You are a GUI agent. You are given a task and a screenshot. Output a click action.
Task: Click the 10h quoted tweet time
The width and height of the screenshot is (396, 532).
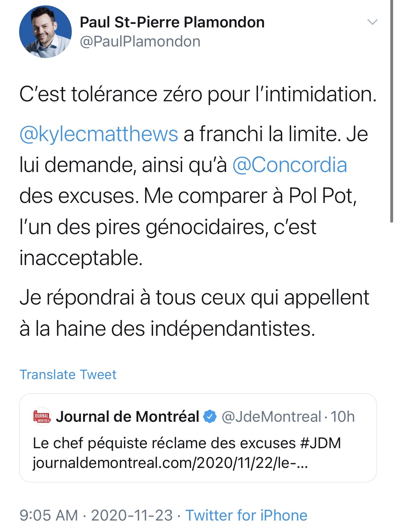[x=342, y=417]
